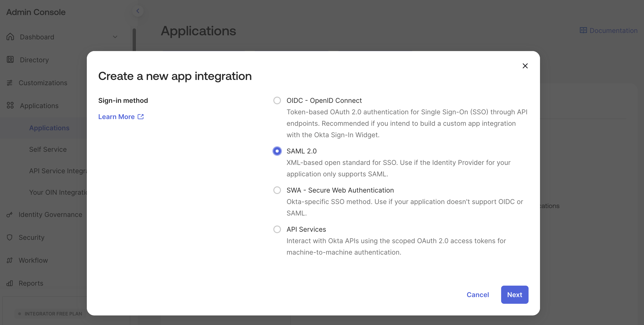Click the Reports bar chart icon

[10, 283]
